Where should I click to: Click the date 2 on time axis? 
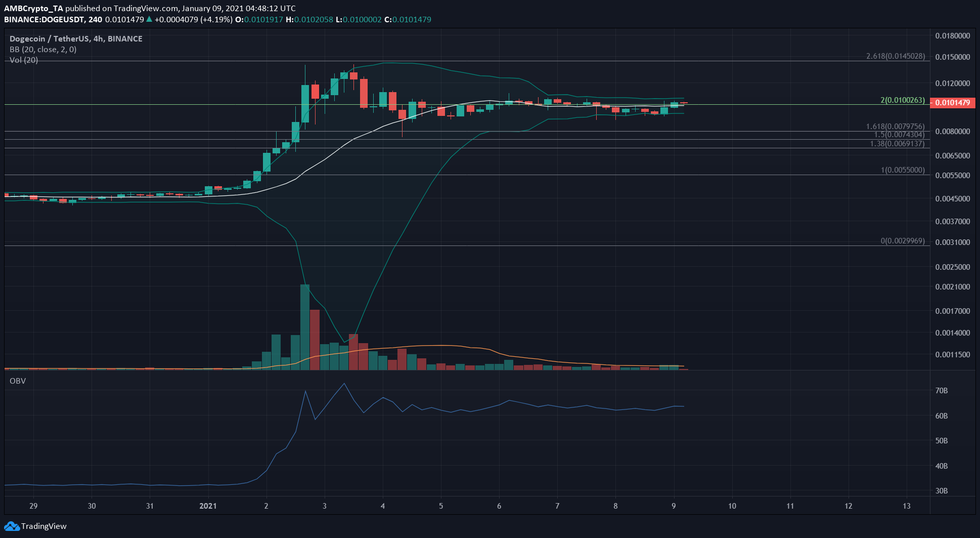[x=266, y=506]
